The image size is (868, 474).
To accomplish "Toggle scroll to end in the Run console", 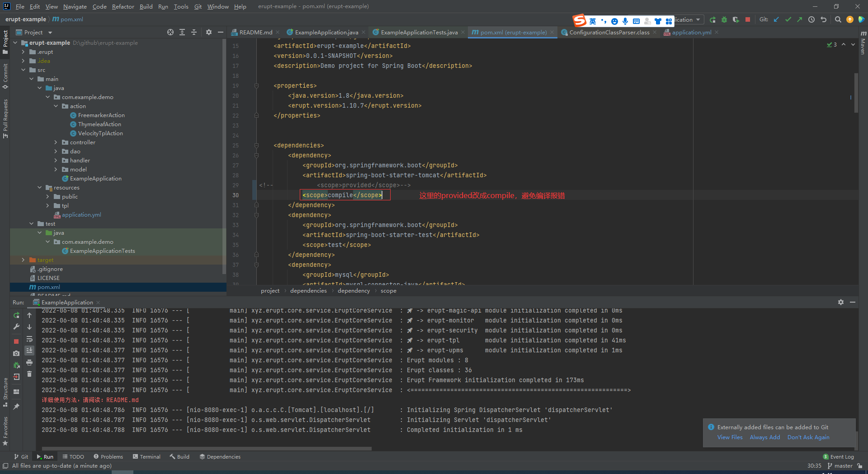I will point(29,351).
